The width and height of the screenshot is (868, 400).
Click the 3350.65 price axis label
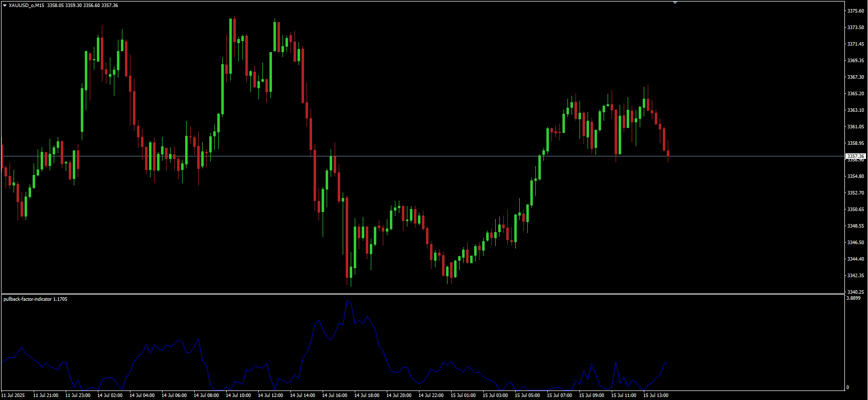[x=855, y=210]
